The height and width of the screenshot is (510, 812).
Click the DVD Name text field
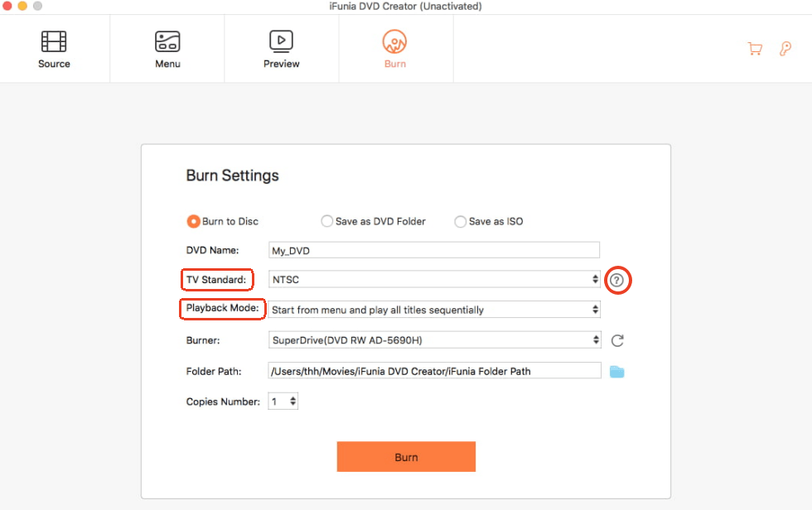(433, 250)
